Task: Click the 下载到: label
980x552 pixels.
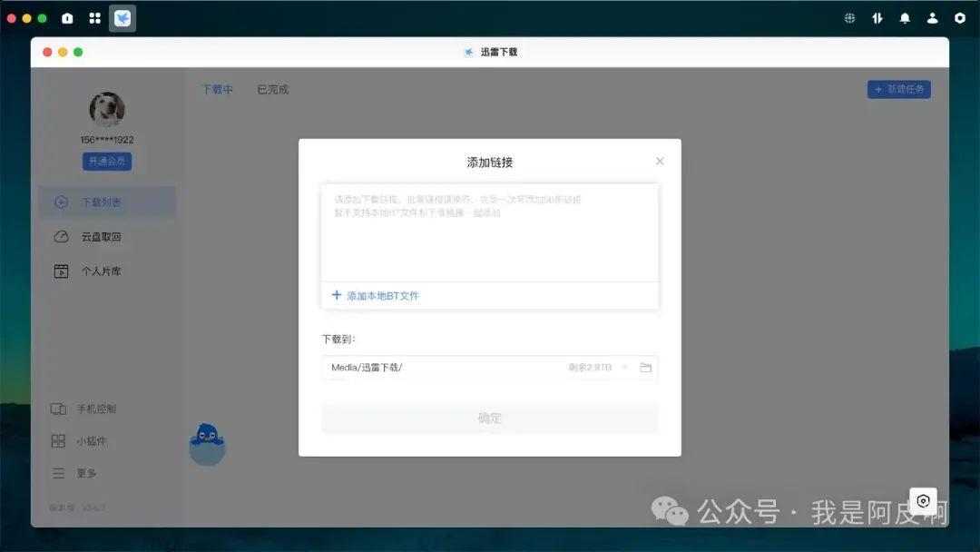Action: (338, 340)
